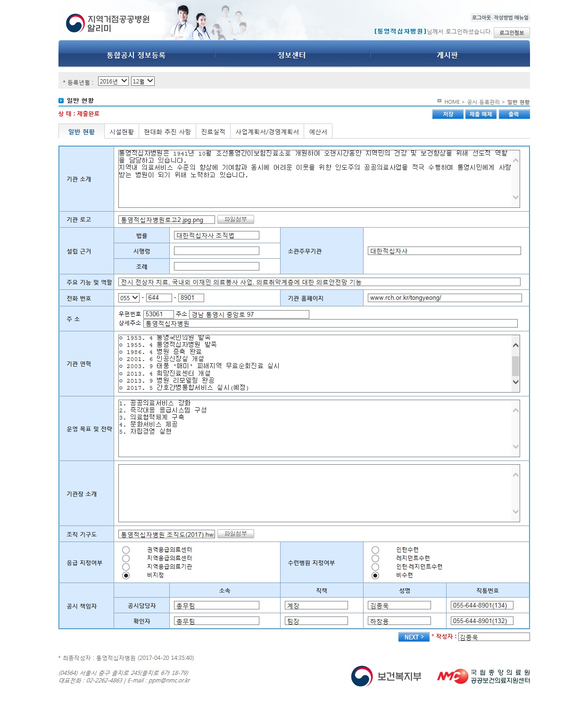
Task: Click the NMC 국립중앙의료원 logo
Action: point(483,676)
